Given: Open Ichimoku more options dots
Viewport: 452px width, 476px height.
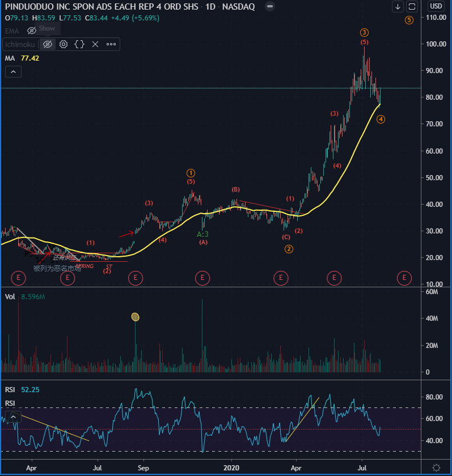Looking at the screenshot, I should point(111,44).
